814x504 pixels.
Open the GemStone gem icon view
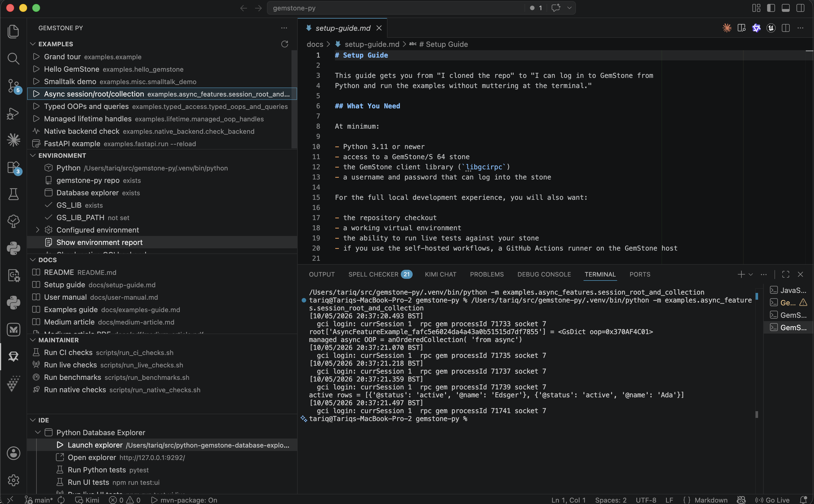[13, 357]
